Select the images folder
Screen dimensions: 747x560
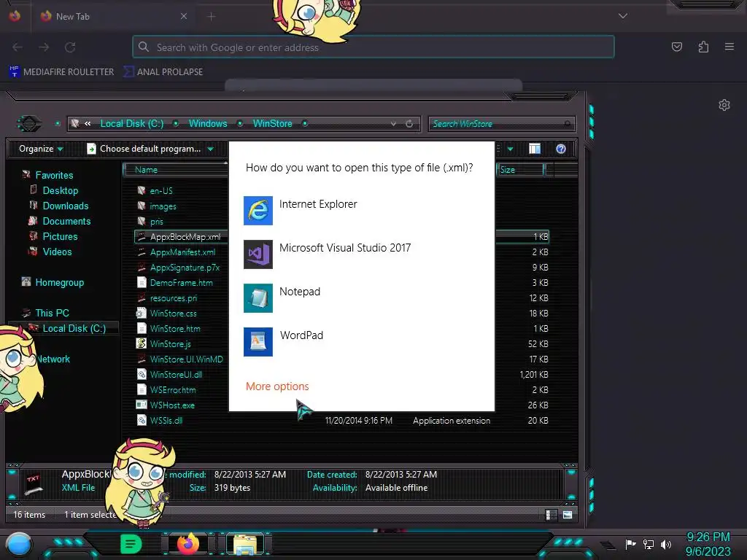coord(163,206)
